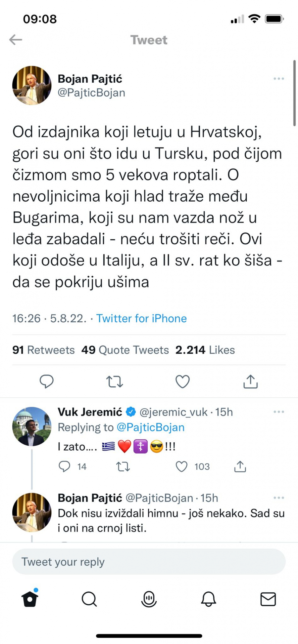Like Vuk Jeremić's reply heart icon

(x=182, y=466)
